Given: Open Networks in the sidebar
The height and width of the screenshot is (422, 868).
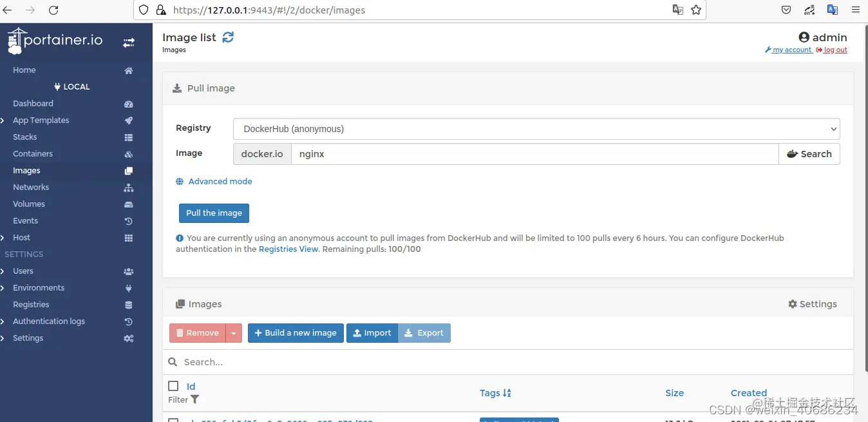Looking at the screenshot, I should pos(31,187).
